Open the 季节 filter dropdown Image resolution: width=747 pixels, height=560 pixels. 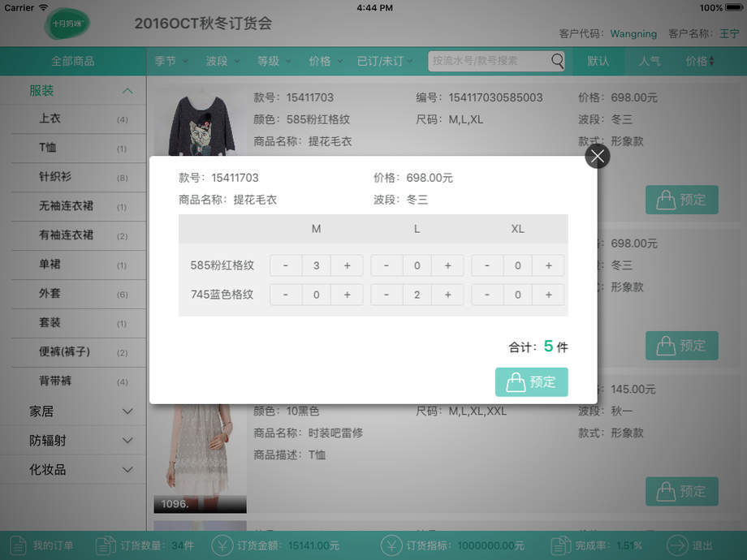click(x=171, y=61)
